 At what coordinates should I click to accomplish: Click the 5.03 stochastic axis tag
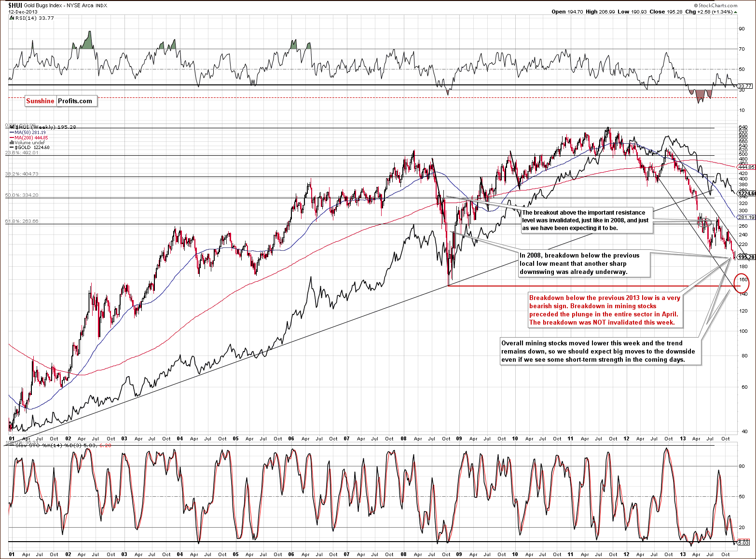coord(743,542)
